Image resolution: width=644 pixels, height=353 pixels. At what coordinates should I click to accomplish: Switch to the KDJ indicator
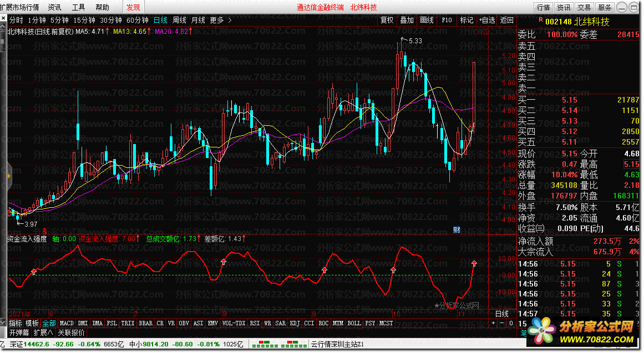pos(295,324)
